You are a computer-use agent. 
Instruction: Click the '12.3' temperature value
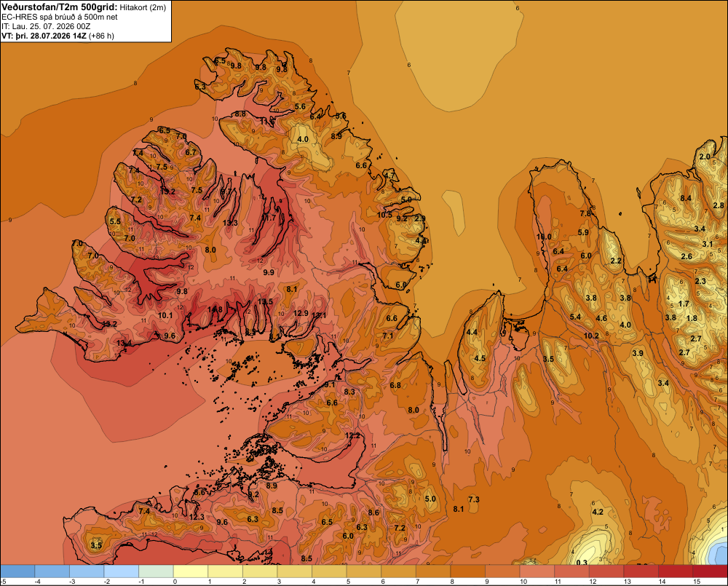(x=197, y=517)
